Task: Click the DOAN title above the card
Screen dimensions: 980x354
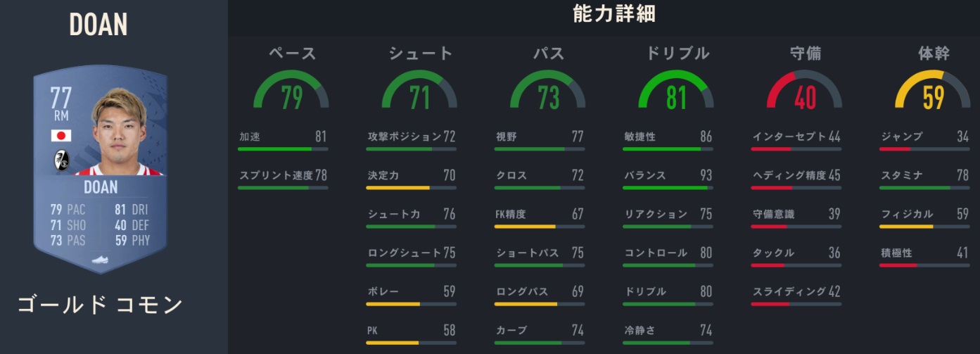Action: click(98, 25)
